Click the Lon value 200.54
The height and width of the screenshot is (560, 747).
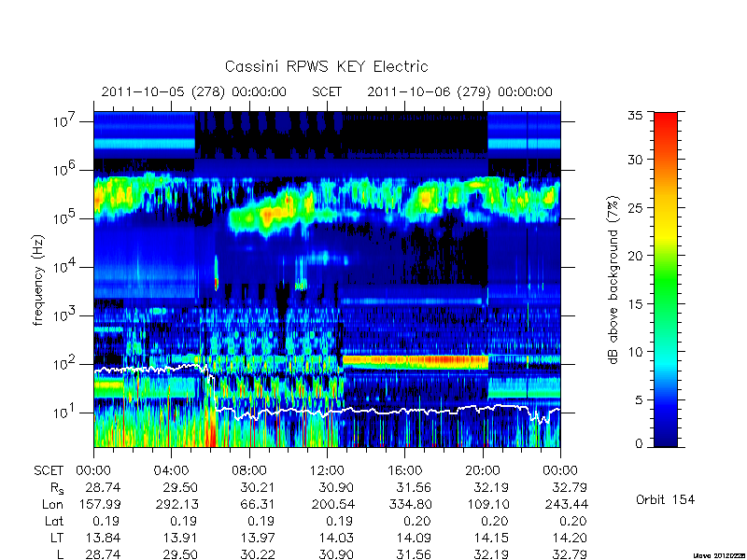pos(333,504)
